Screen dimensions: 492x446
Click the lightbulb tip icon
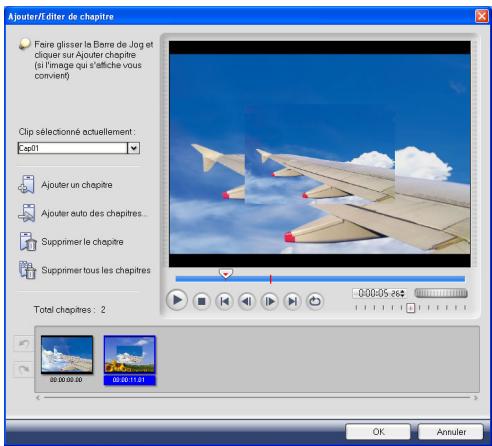click(x=24, y=44)
